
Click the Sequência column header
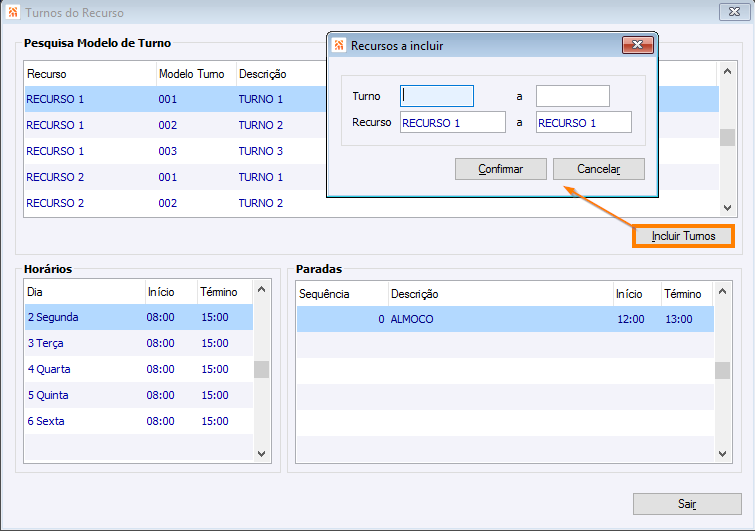(x=342, y=294)
